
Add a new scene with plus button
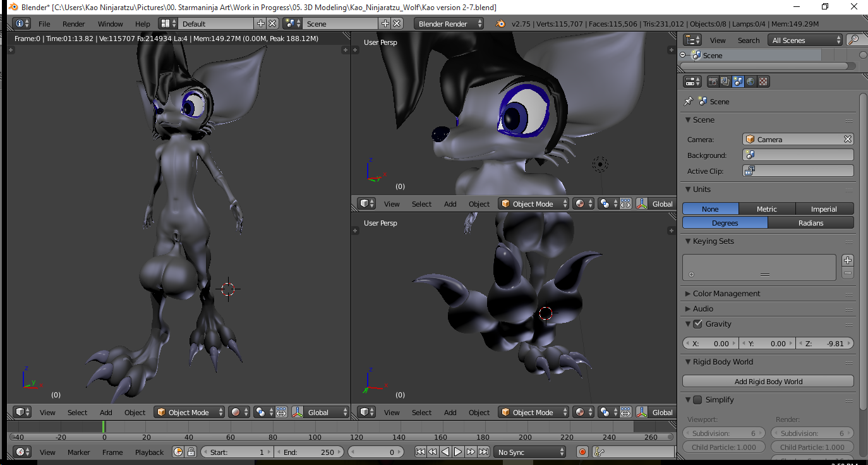385,23
